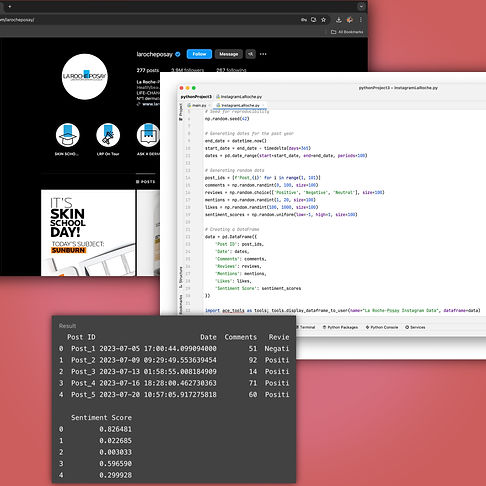Screen dimensions: 486x486
Task: Open the Instagram profile options ellipsis
Action: coord(263,54)
